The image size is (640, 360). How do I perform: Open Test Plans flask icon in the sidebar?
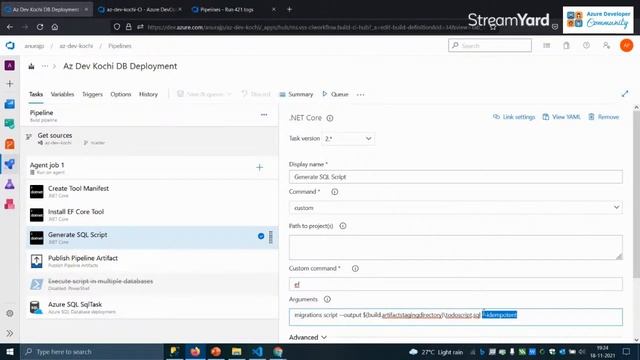[10, 184]
